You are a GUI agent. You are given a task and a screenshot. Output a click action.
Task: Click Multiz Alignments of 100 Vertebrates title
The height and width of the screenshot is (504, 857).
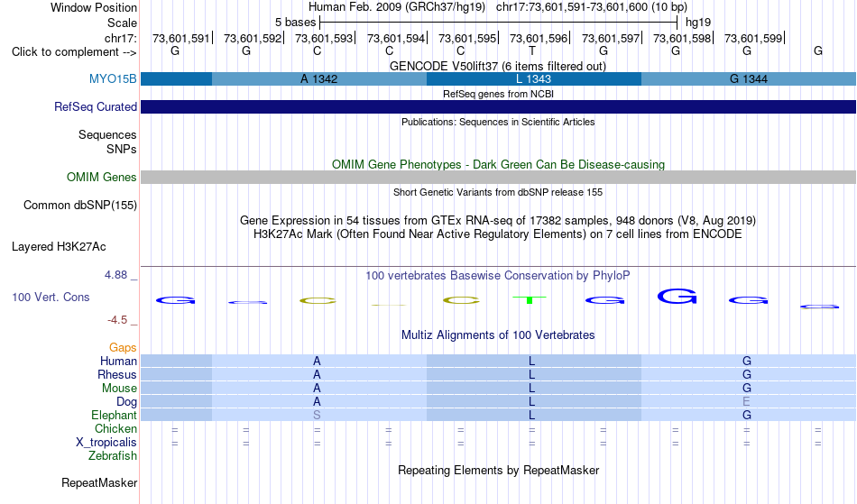point(497,334)
